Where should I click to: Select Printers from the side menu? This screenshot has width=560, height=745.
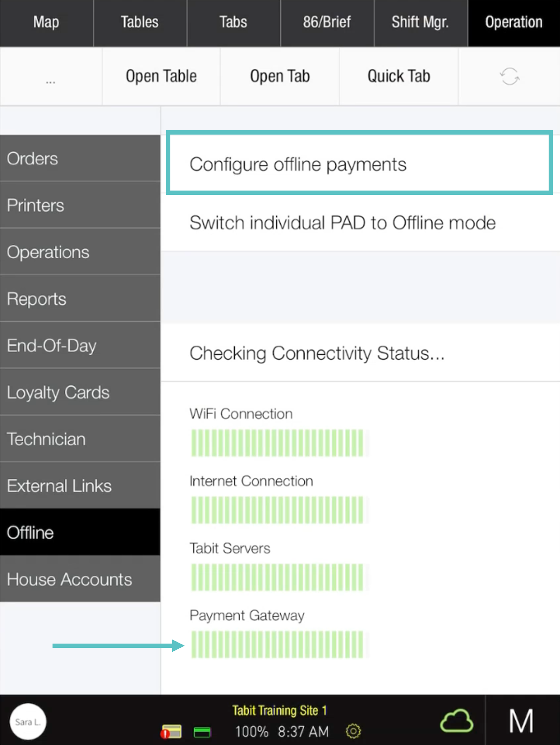click(80, 205)
